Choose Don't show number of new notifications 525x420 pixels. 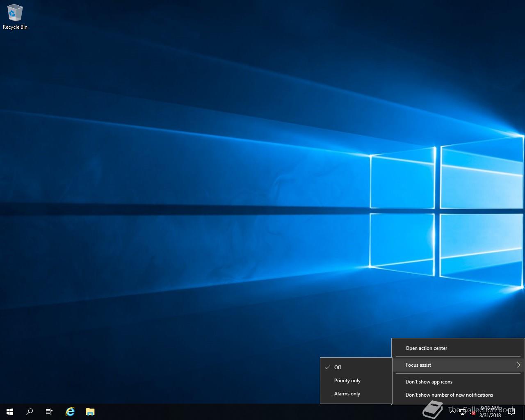[458, 395]
